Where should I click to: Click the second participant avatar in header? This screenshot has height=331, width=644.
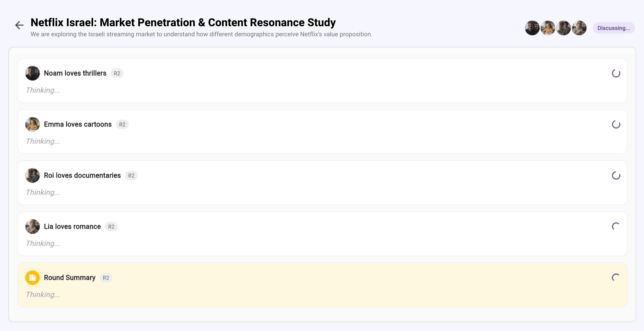pos(548,28)
